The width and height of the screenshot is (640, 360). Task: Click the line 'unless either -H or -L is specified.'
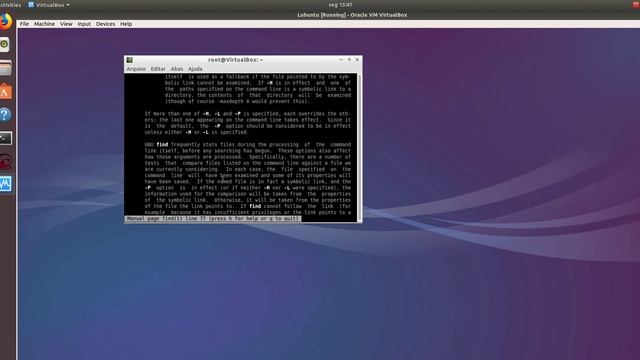click(196, 132)
